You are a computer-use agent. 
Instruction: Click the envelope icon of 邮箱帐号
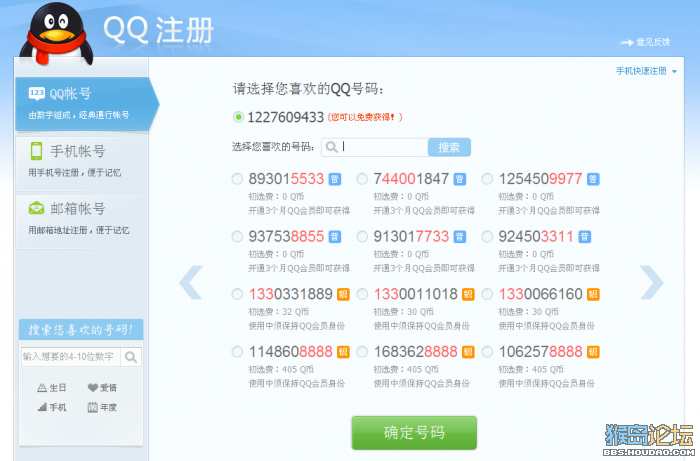point(36,208)
